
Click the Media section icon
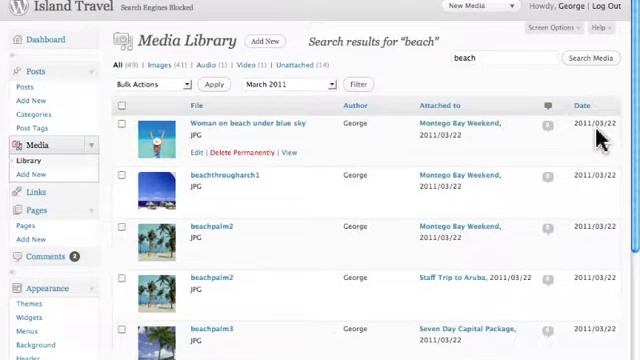pos(17,145)
